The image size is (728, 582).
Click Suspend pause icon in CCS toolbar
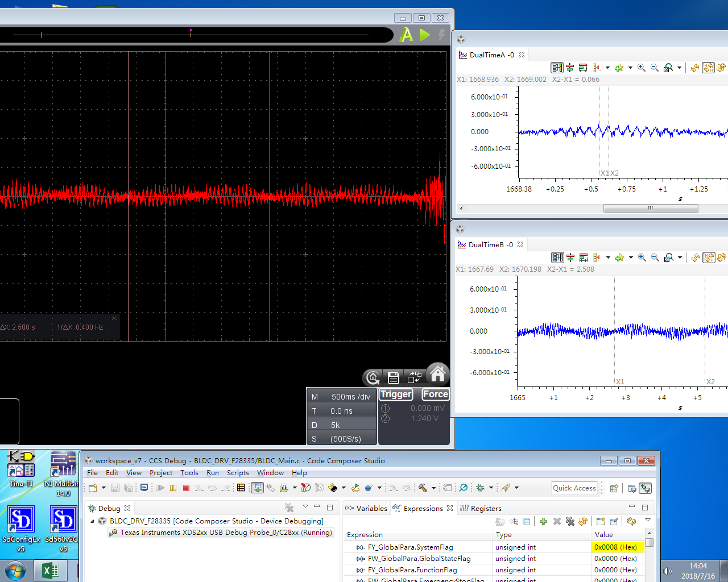pyautogui.click(x=173, y=488)
